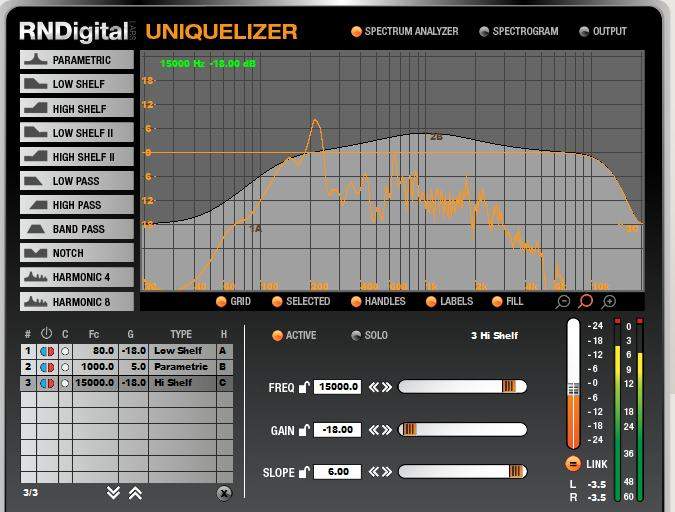Toggle the GRID display option
The image size is (675, 512).
click(x=221, y=301)
